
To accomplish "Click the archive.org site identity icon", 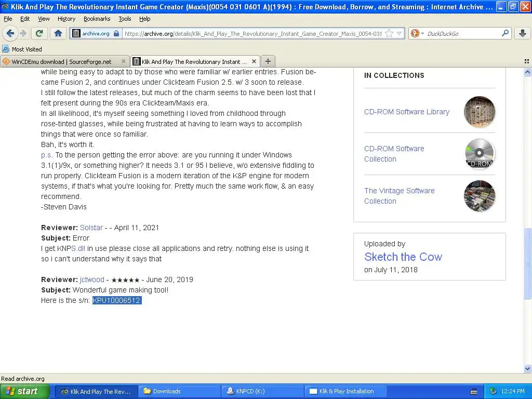I will (76, 33).
